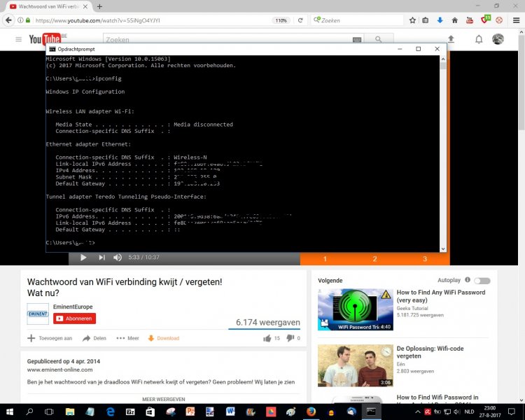This screenshot has height=420, width=525.
Task: Open the notifications bell
Action: coord(479,39)
